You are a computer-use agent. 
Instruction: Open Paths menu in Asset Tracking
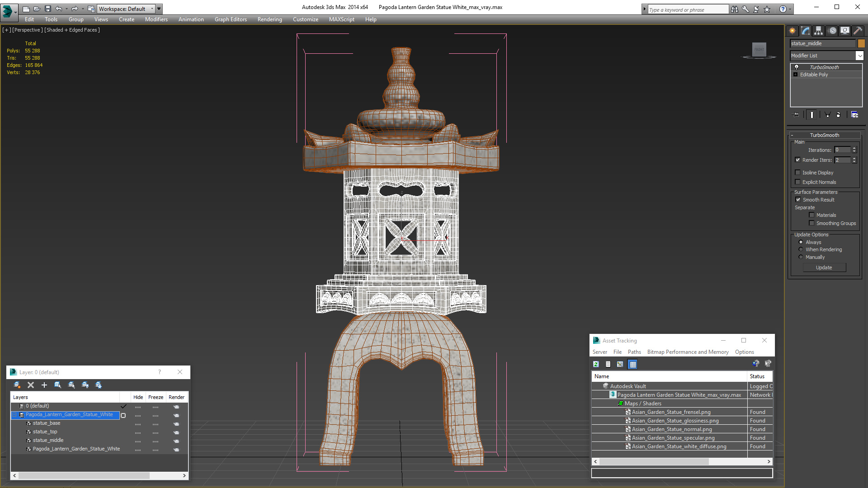pos(634,352)
